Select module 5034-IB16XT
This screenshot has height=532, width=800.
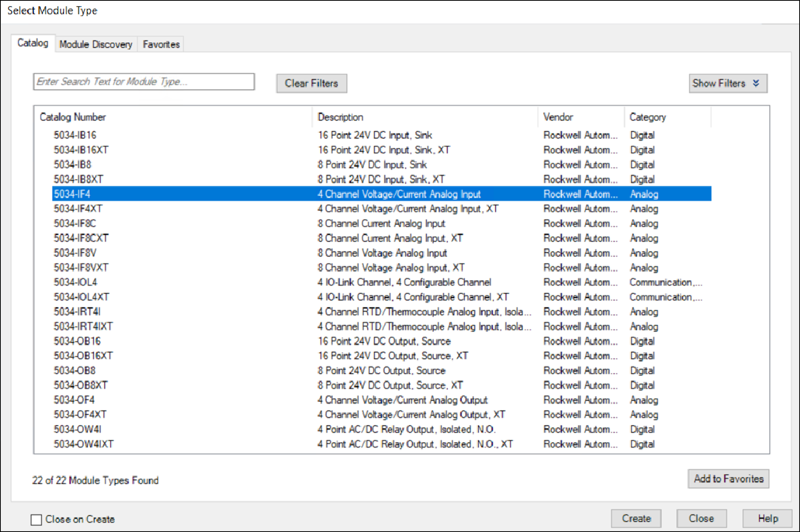[382, 150]
